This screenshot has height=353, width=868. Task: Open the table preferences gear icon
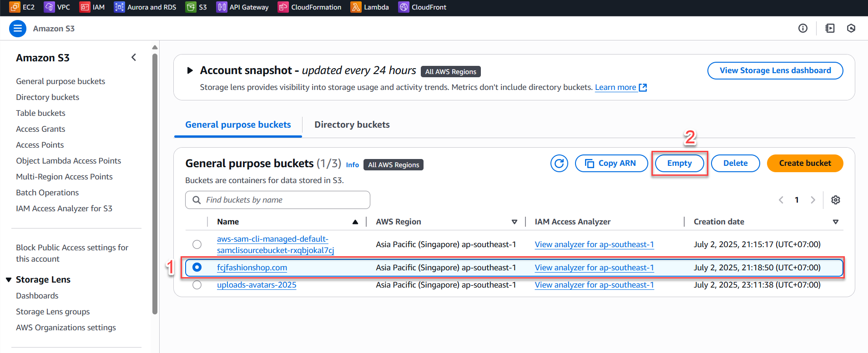tap(836, 200)
